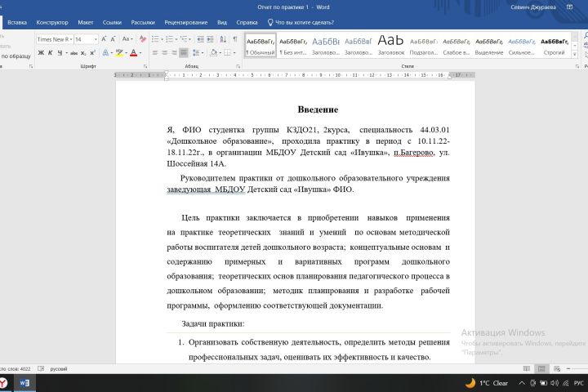
Task: Click the line spacing icon
Action: 196,53
